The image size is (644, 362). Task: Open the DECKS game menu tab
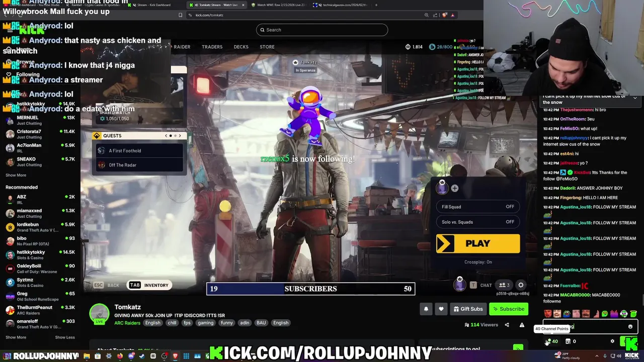241,47
